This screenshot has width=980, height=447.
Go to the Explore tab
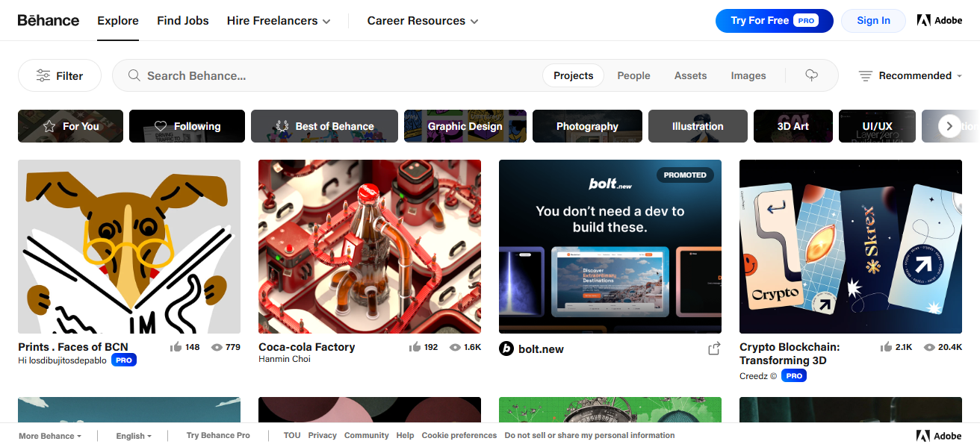click(118, 21)
